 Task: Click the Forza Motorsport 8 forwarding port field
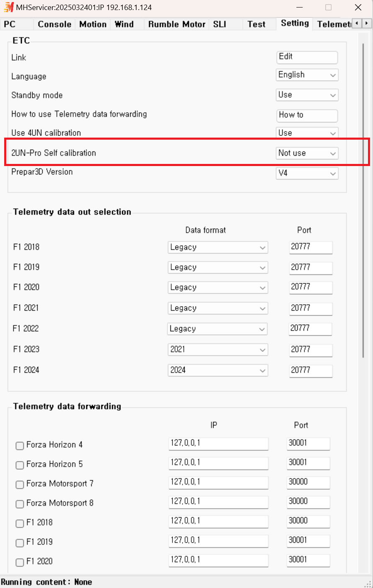pos(309,502)
